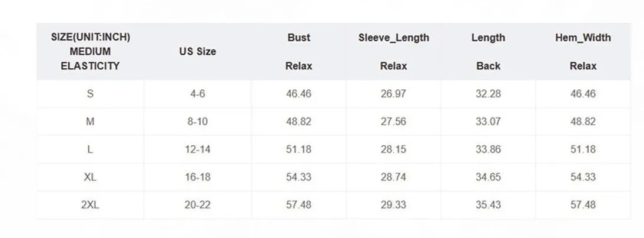Select the 4-6 US size cell
Screen dimensions: 644x238
pyautogui.click(x=198, y=93)
